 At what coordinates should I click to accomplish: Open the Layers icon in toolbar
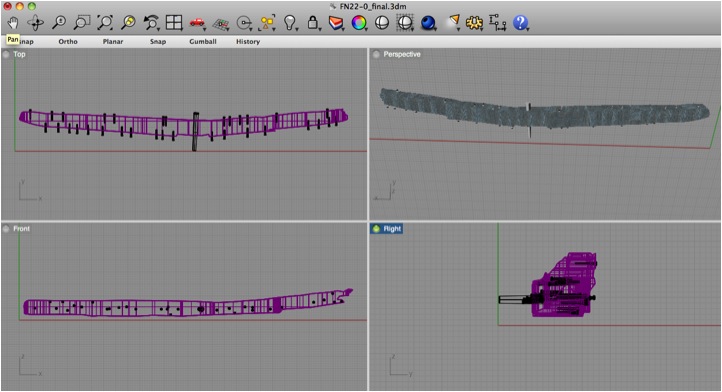336,23
